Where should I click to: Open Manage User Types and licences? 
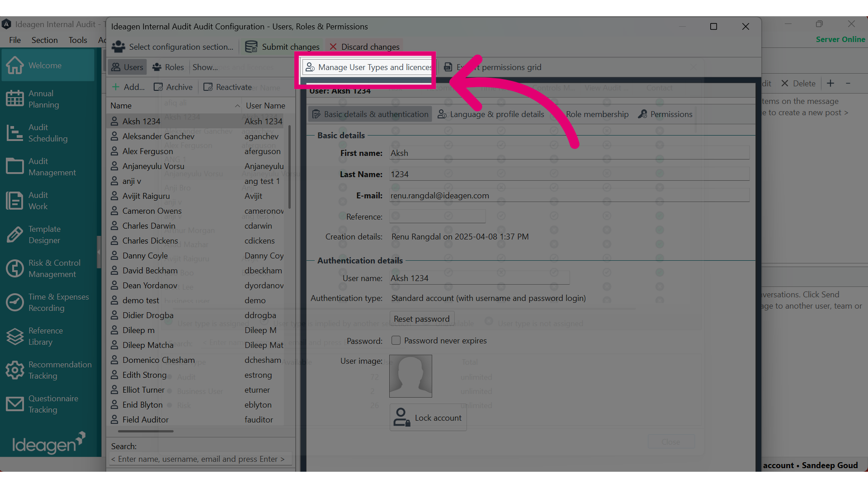click(368, 67)
